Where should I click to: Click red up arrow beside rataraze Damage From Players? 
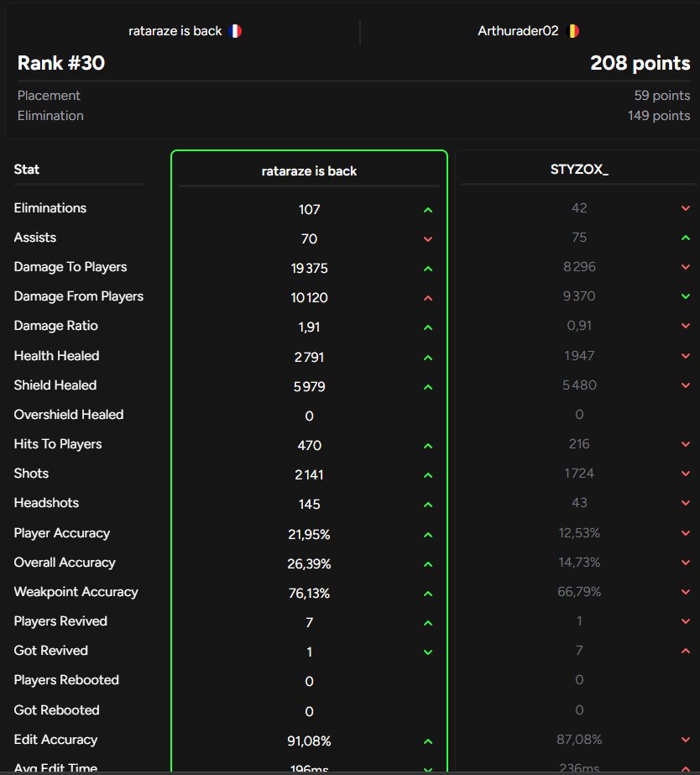pyautogui.click(x=428, y=298)
